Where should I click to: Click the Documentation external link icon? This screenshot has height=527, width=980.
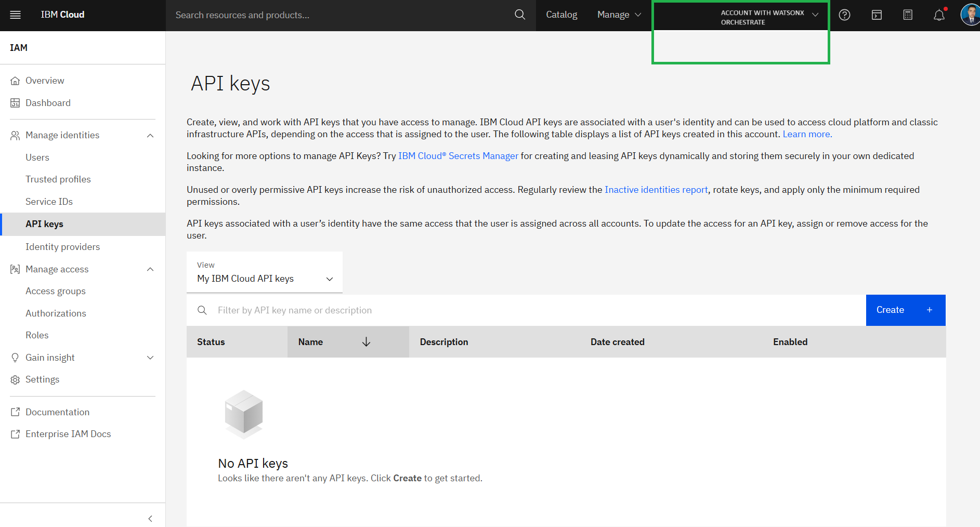(15, 412)
